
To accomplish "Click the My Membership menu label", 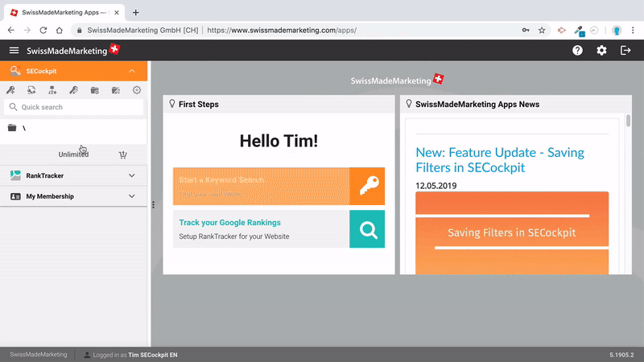I will coord(50,196).
